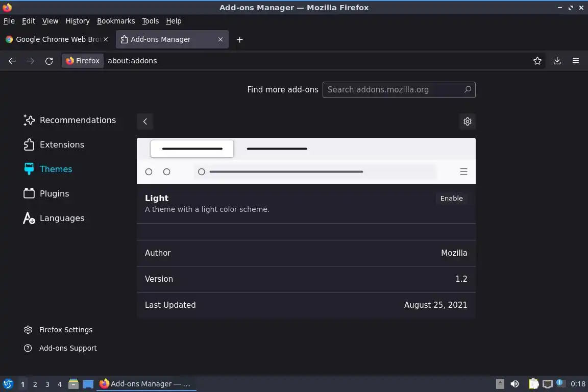Click the Light theme preview image
Viewport: 588px width, 392px height.
(x=306, y=161)
